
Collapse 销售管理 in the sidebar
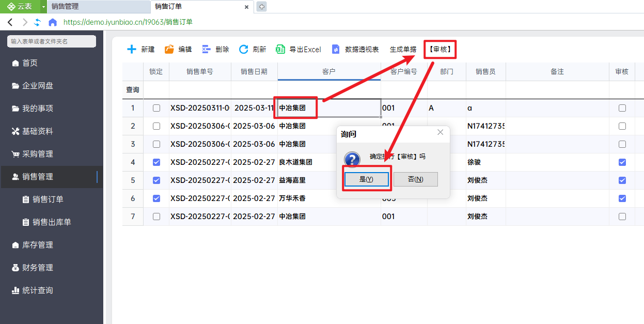pyautogui.click(x=52, y=177)
